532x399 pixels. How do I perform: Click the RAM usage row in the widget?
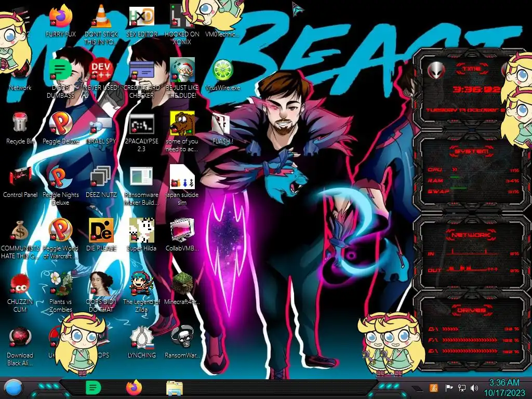pos(473,180)
